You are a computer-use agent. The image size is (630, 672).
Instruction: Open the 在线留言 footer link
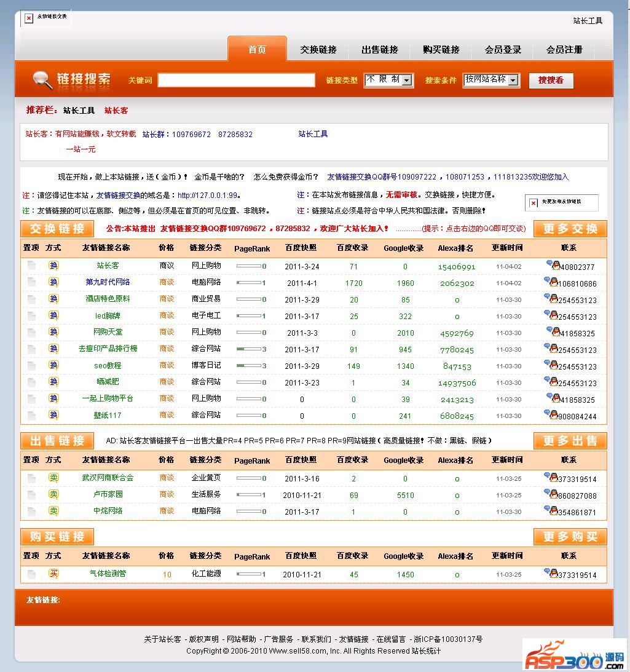(391, 639)
